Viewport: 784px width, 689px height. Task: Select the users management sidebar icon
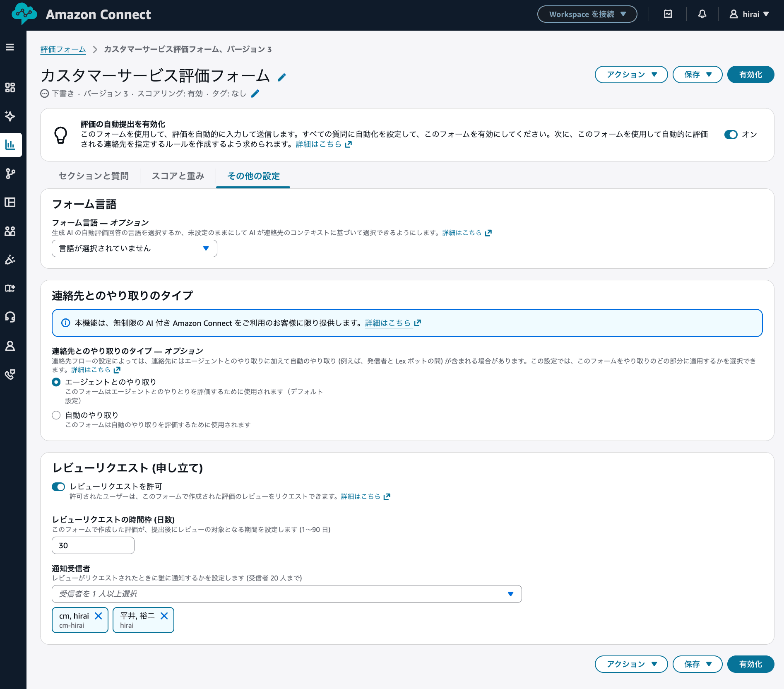point(11,231)
